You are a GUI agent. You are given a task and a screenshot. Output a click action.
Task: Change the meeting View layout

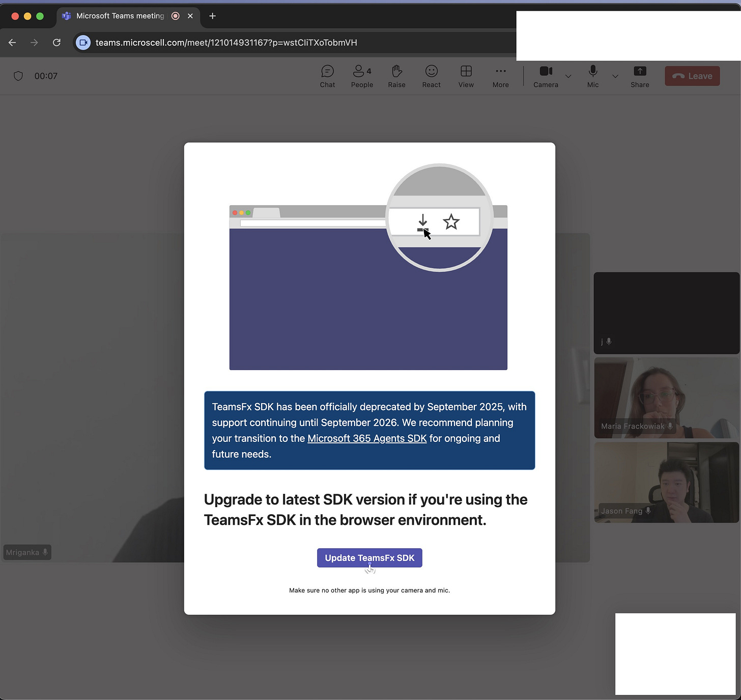pos(466,76)
